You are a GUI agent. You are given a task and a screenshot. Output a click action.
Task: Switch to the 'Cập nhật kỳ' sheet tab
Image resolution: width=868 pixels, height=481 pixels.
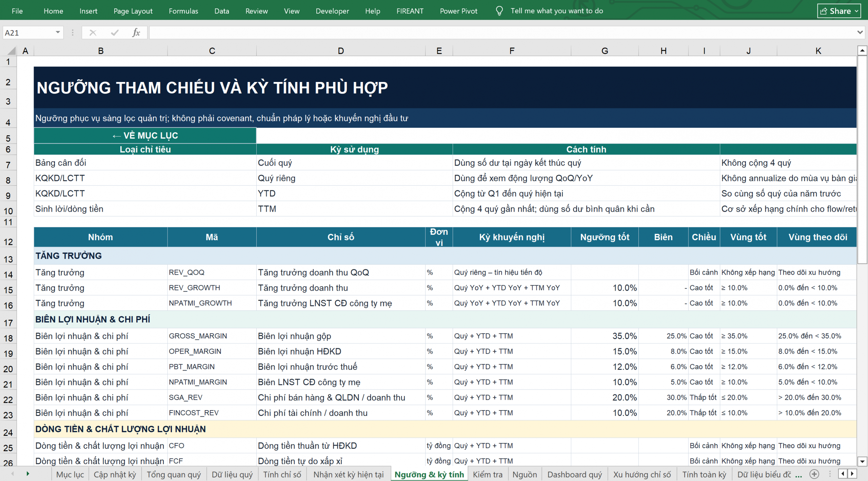point(115,474)
